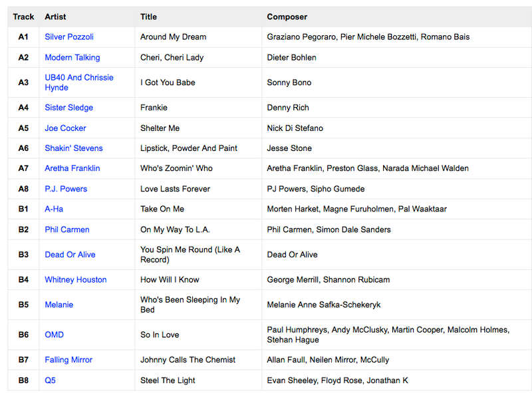532x399 pixels.
Task: Click composer cell 'Aretha Franklin, Preston Glass, Narada Michael Walden'
Action: [368, 168]
